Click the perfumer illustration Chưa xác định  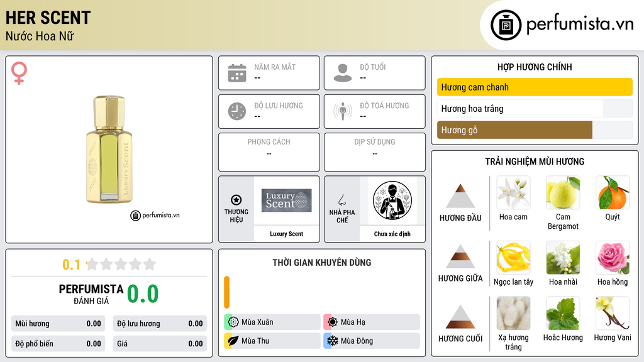click(392, 200)
